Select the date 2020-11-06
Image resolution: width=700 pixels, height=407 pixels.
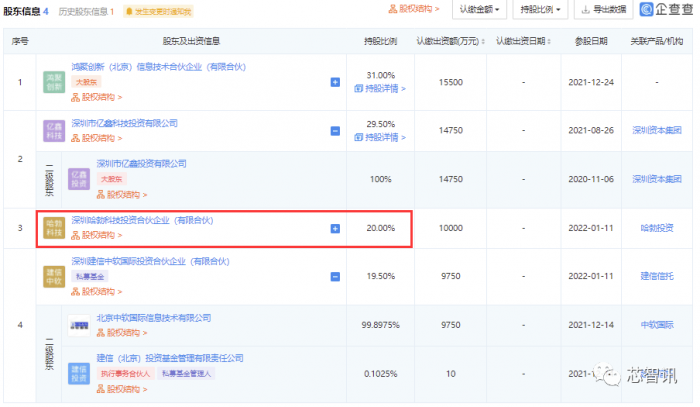coord(591,179)
